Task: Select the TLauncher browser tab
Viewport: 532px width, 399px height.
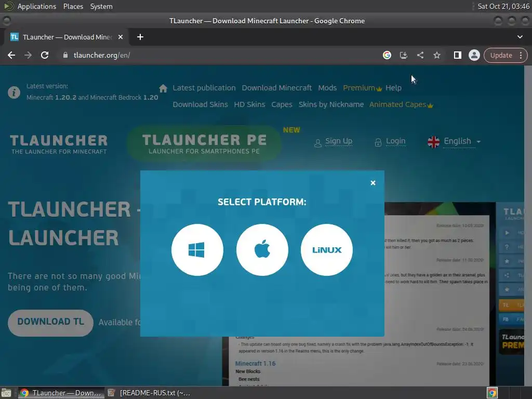Action: tap(66, 37)
